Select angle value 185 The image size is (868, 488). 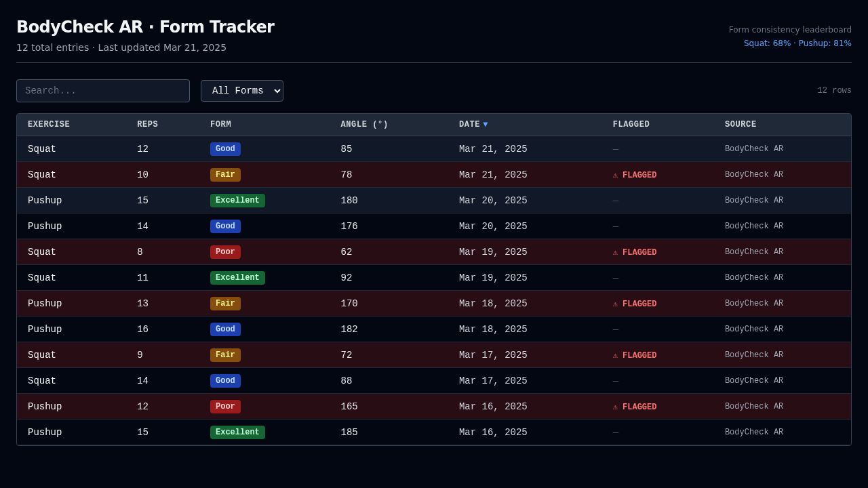tap(349, 432)
